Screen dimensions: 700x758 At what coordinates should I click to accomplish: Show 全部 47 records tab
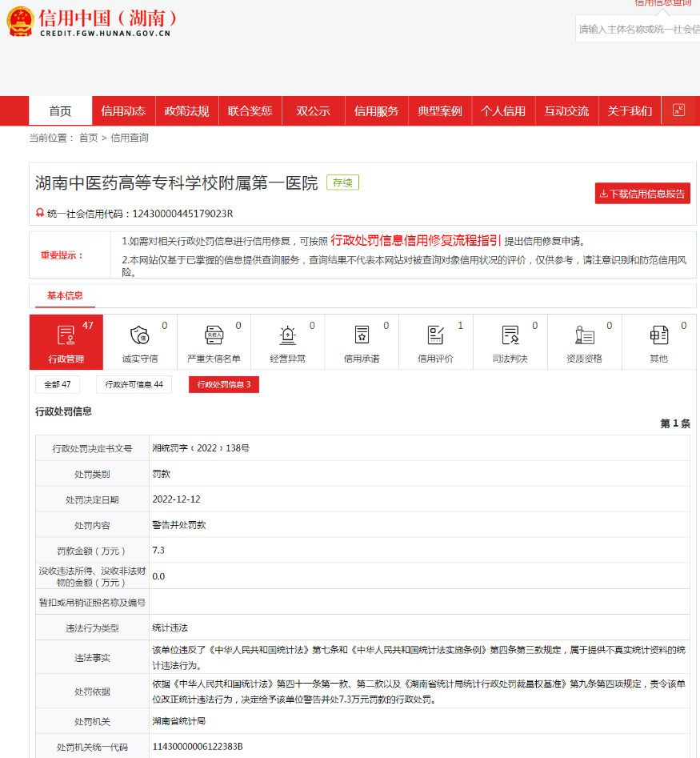point(57,385)
